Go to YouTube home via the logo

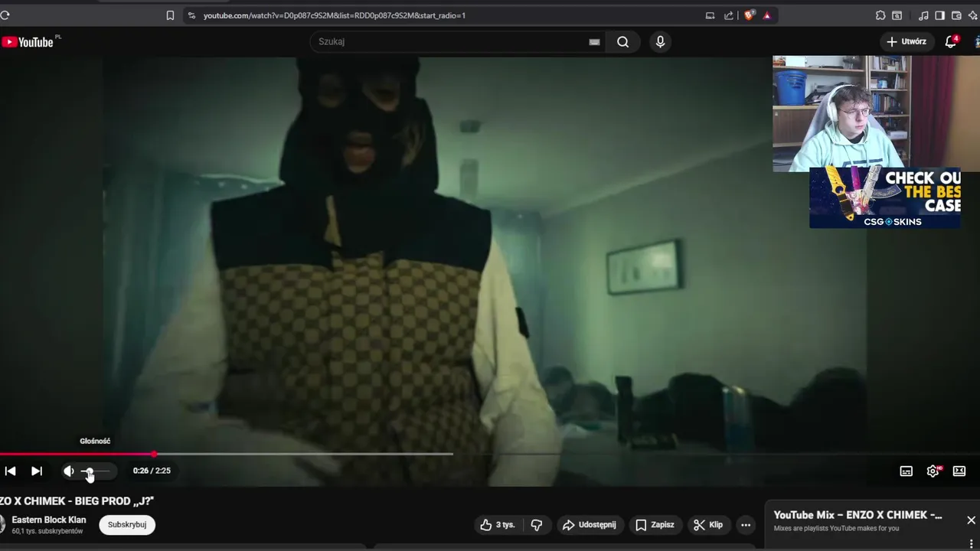click(28, 42)
